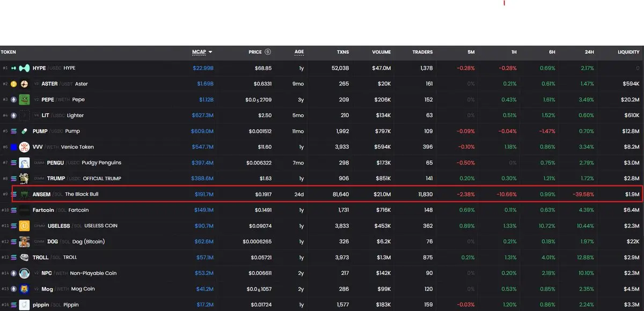This screenshot has width=644, height=311.
Task: Click the Hyperliquid chain icon in HYPE row
Action: coord(14,68)
